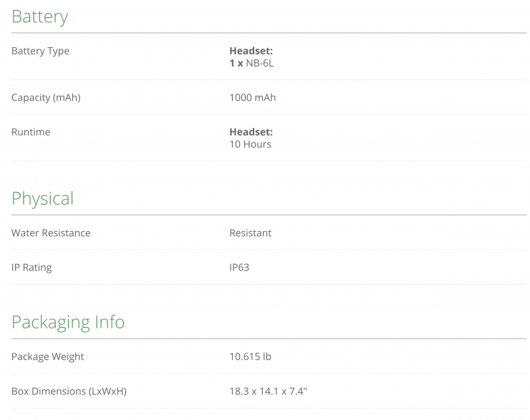Click the Battery Type row label
Image resolution: width=530 pixels, height=420 pixels.
pyautogui.click(x=40, y=51)
